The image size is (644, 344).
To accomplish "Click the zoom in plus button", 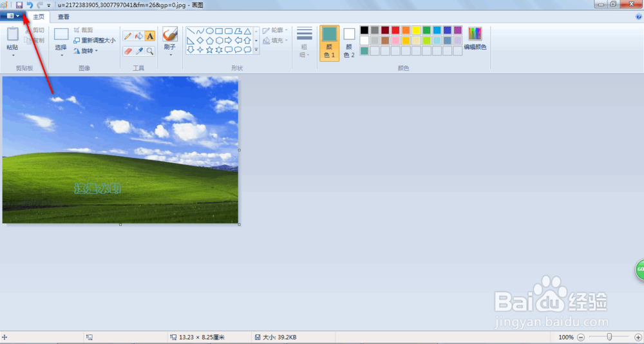I will click(x=638, y=337).
